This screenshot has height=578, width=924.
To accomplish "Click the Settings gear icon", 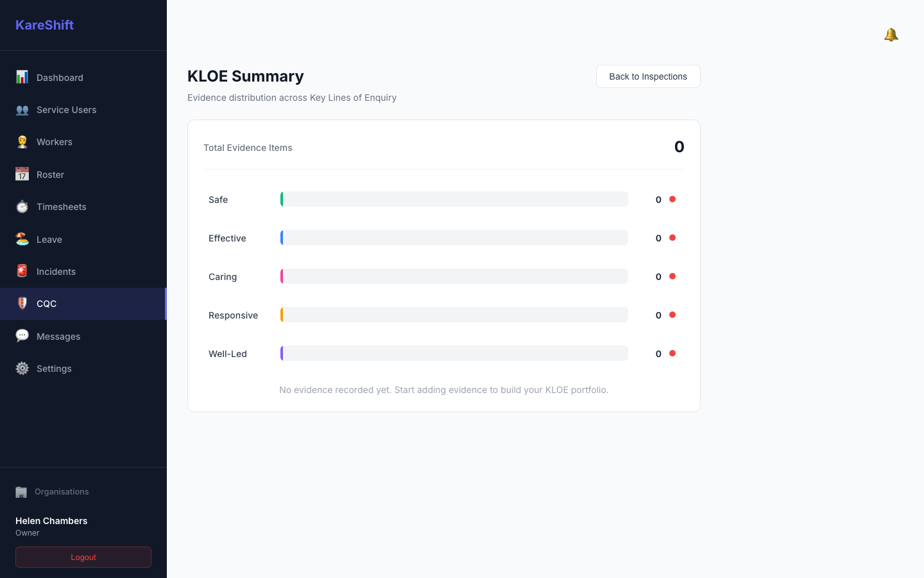I will [x=22, y=368].
